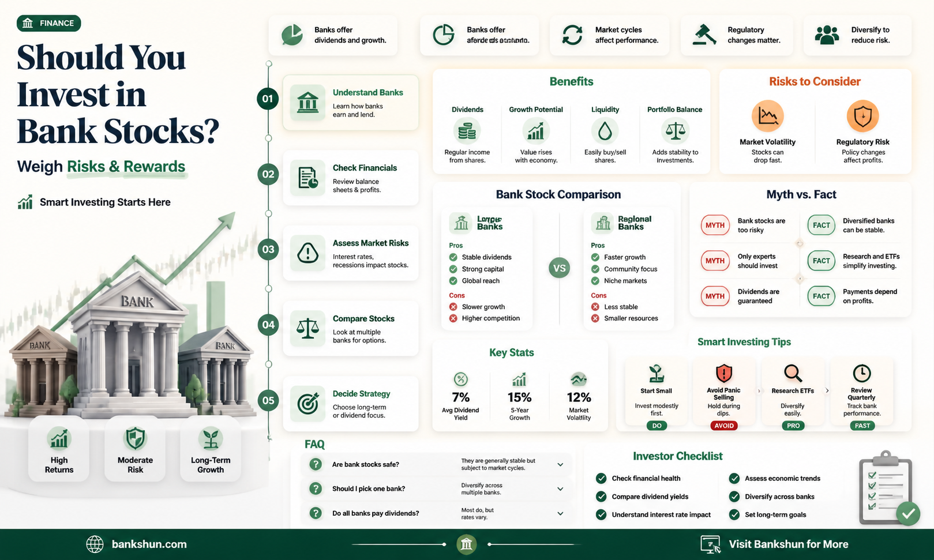Click the Assess Market Risks warning icon
This screenshot has width=934, height=560.
pyautogui.click(x=307, y=253)
